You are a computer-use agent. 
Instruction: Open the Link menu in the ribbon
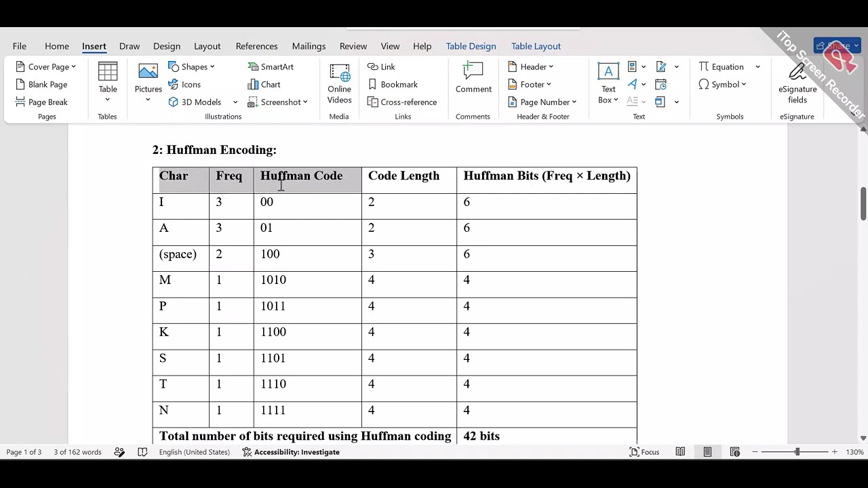[x=381, y=66]
